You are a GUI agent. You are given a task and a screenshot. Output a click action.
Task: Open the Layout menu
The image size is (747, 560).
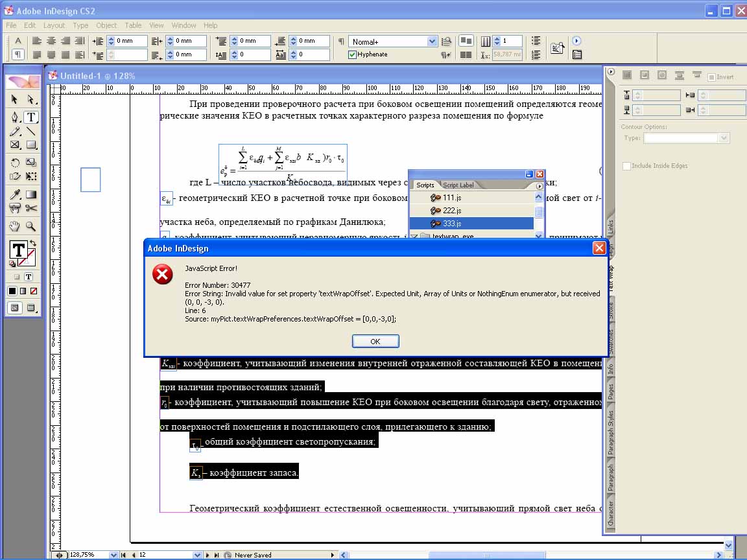(54, 25)
